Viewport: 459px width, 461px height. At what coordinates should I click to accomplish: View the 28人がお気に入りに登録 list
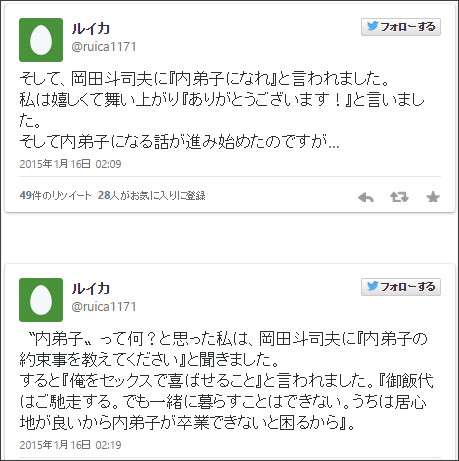[152, 195]
